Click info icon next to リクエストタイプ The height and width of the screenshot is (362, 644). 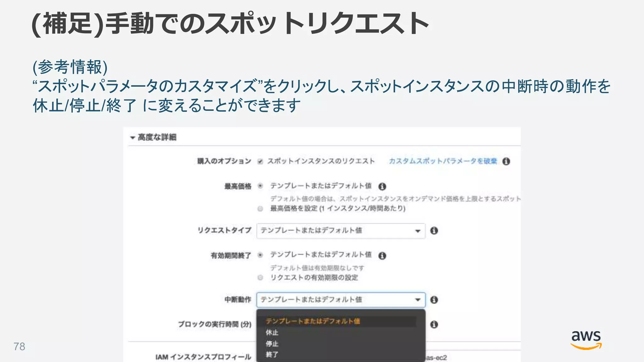434,231
